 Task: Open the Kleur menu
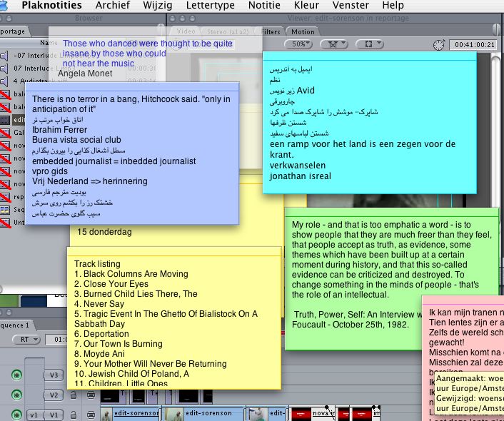pos(306,5)
